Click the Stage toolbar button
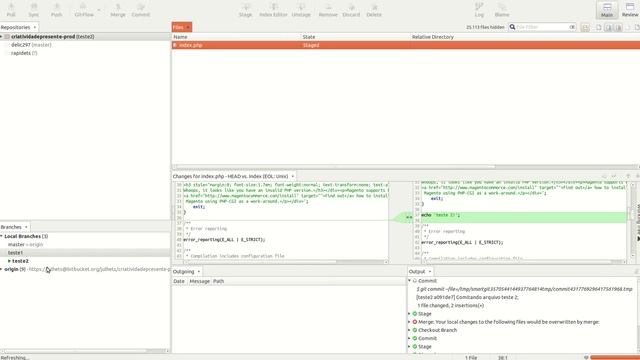This screenshot has width=640, height=360. point(245,10)
